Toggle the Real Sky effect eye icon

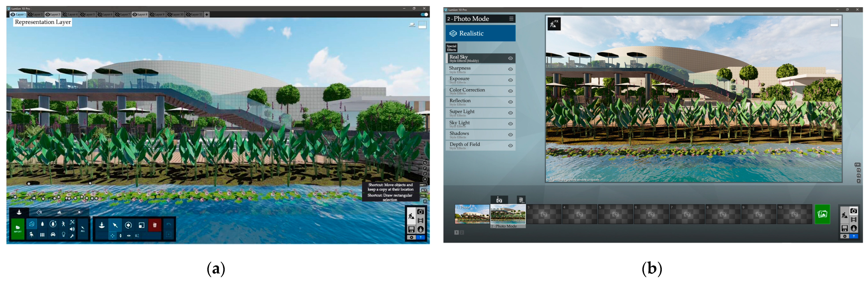(510, 58)
